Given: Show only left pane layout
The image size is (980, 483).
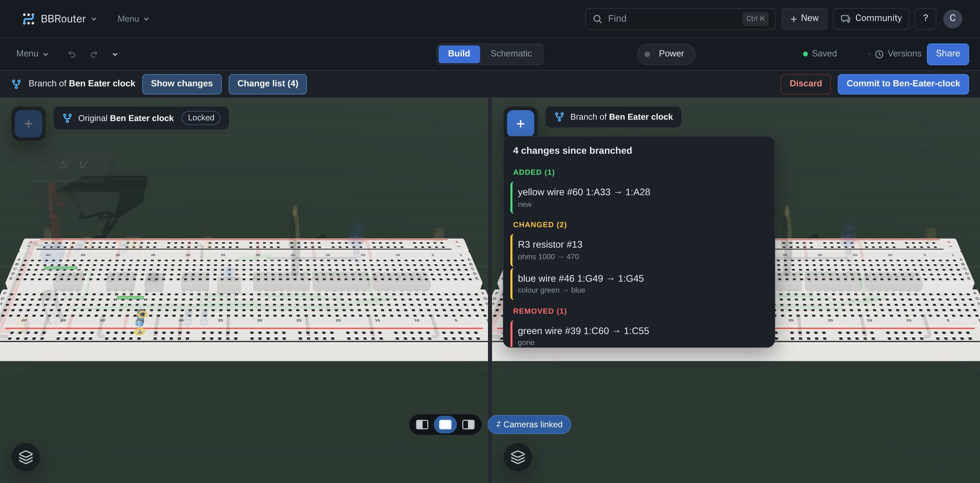Looking at the screenshot, I should tap(422, 424).
